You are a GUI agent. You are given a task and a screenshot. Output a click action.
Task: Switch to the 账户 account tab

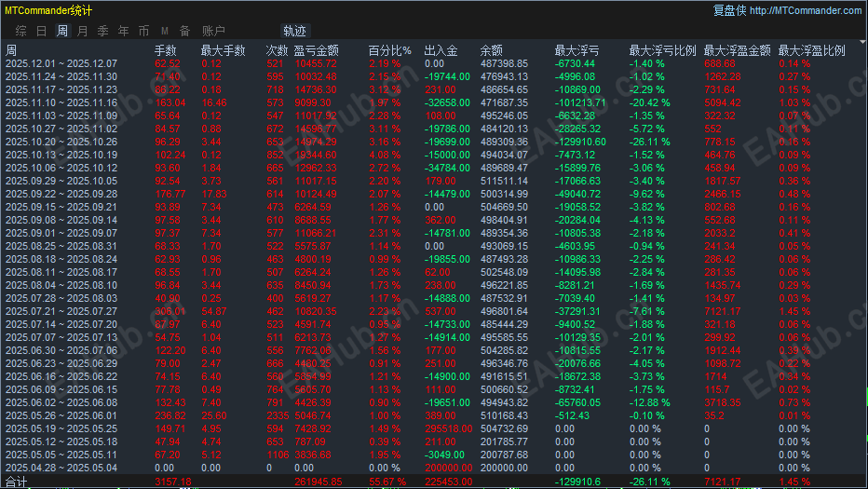pos(213,31)
